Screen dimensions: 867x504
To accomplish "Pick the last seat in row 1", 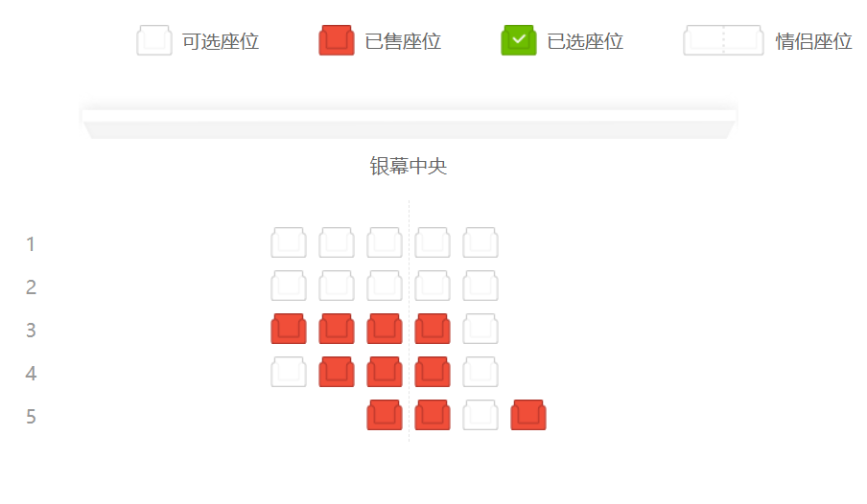I will click(480, 242).
